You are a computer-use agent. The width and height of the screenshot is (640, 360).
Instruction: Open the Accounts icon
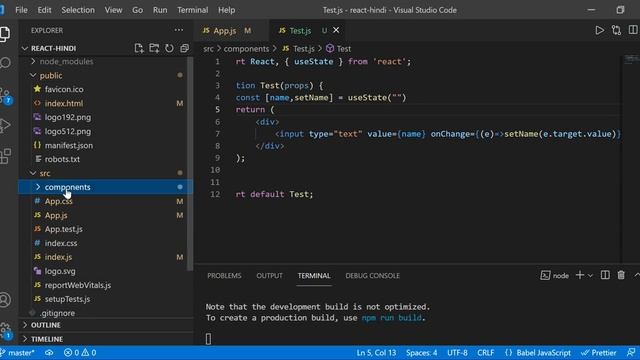(x=5, y=300)
